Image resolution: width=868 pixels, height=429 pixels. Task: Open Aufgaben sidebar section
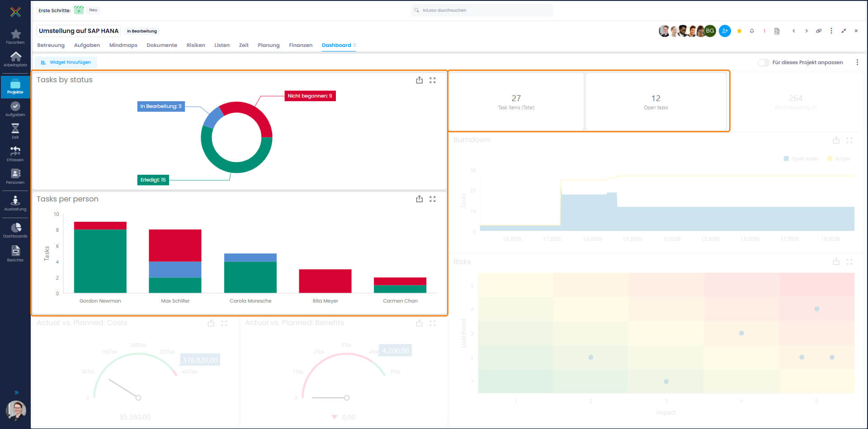click(15, 109)
